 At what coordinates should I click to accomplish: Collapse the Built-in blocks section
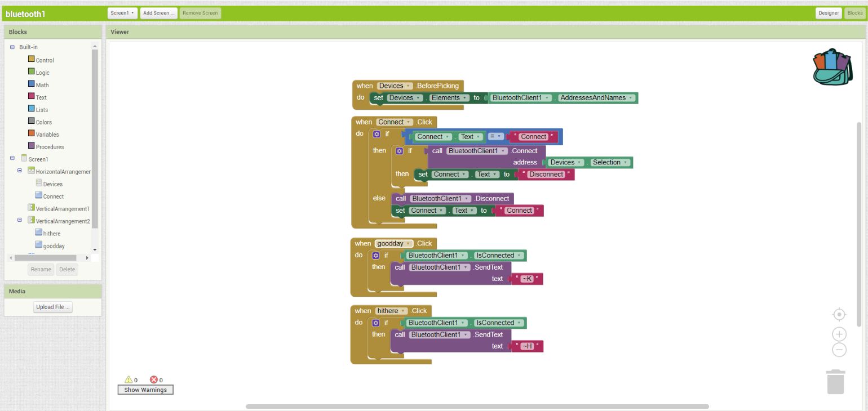point(12,47)
